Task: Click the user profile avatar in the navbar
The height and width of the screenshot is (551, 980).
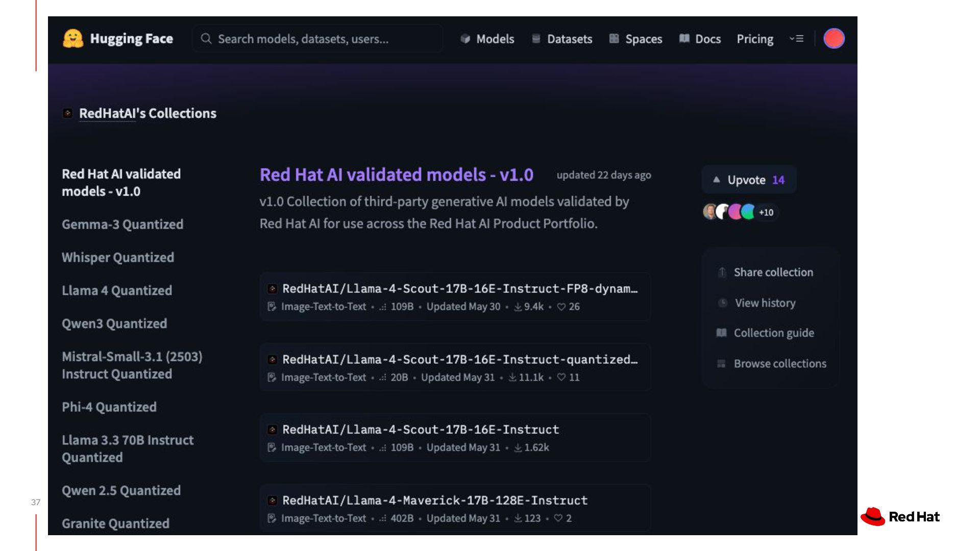Action: tap(834, 39)
